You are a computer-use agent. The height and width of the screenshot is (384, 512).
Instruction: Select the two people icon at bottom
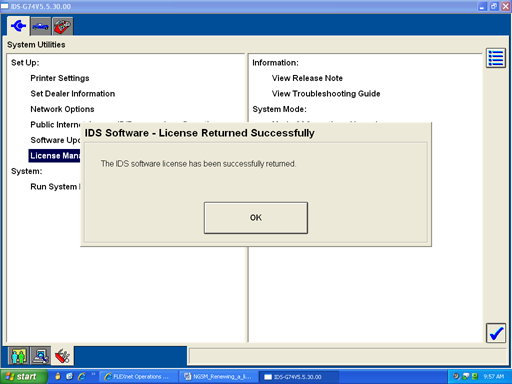[19, 356]
